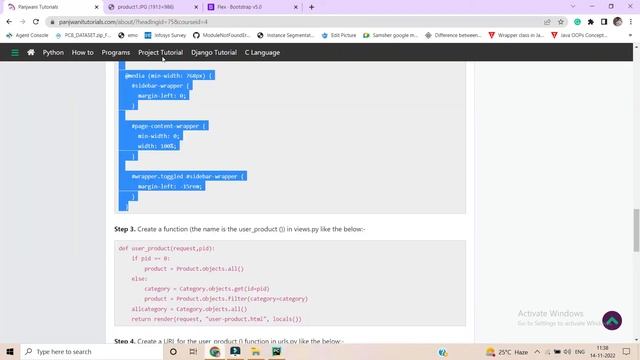Open Cortana circle icon on taskbar
640x360 pixels.
coord(173,352)
